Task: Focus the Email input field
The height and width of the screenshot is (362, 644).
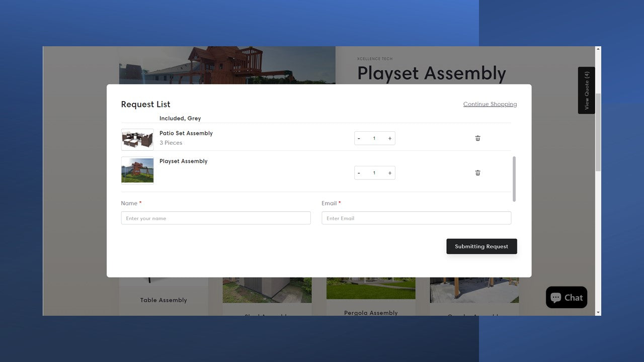Action: click(x=416, y=218)
